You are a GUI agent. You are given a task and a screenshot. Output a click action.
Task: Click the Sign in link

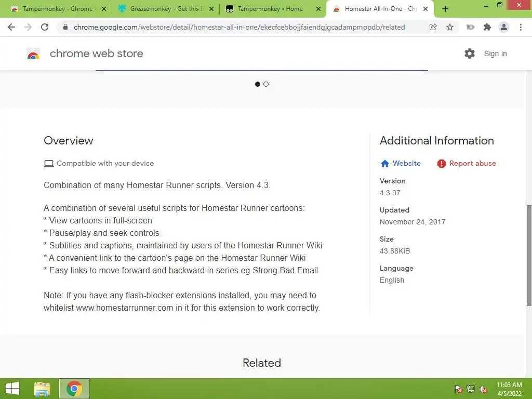495,54
